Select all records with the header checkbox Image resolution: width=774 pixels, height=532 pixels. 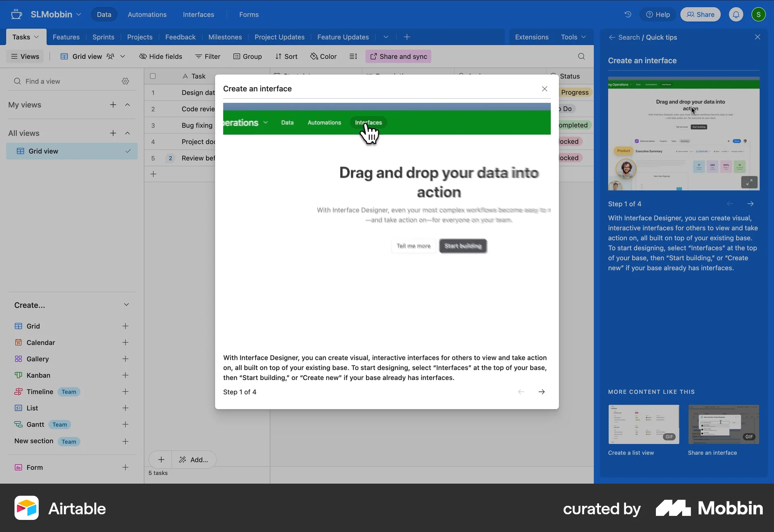point(153,76)
